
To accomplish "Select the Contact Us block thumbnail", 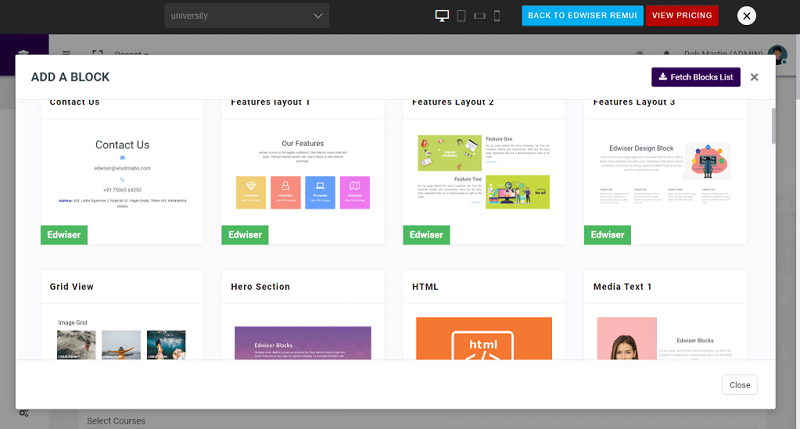I will [x=122, y=173].
